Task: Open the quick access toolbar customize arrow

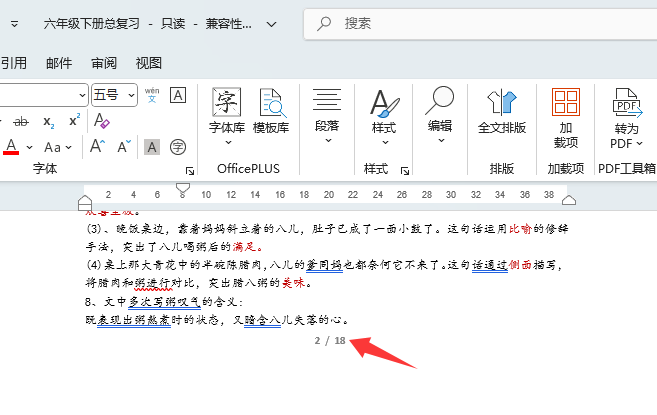Action: coord(14,24)
